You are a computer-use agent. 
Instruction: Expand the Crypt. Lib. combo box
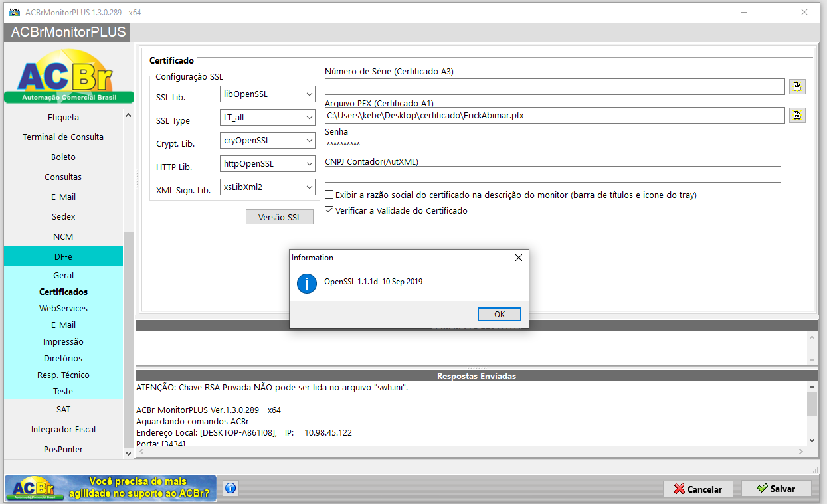click(x=268, y=141)
